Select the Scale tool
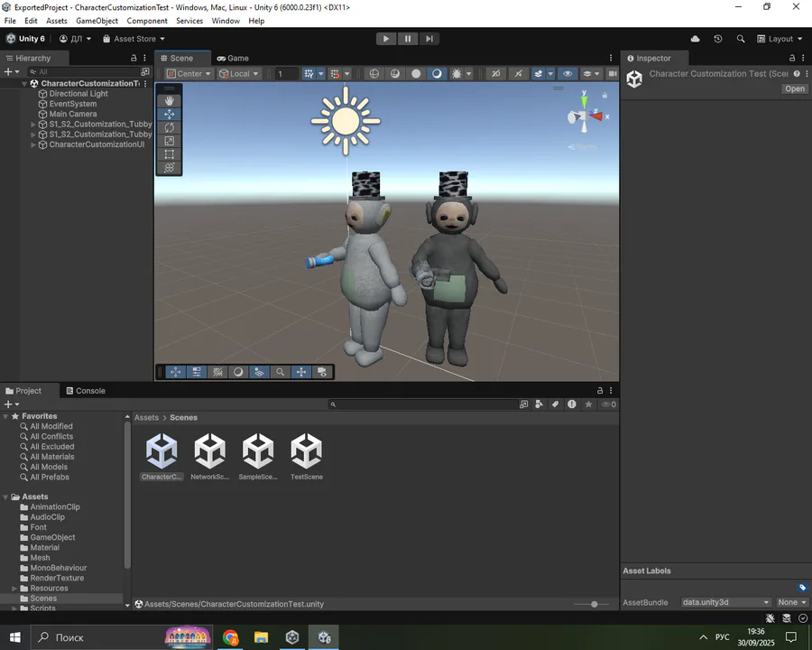 pos(169,141)
